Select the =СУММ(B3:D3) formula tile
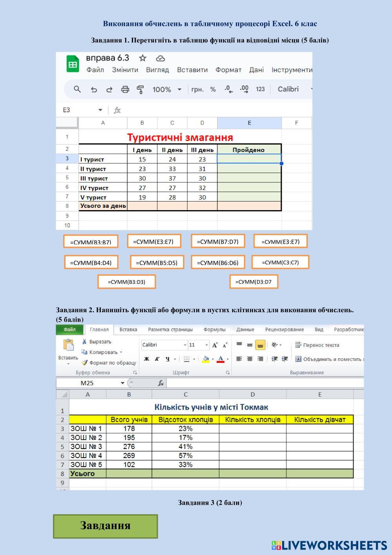The height and width of the screenshot is (555, 392). point(126,282)
